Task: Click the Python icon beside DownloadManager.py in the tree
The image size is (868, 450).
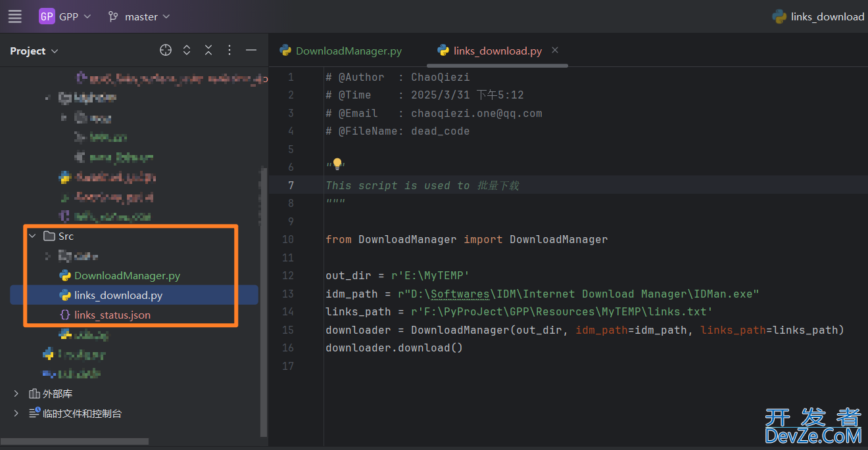Action: pyautogui.click(x=65, y=276)
